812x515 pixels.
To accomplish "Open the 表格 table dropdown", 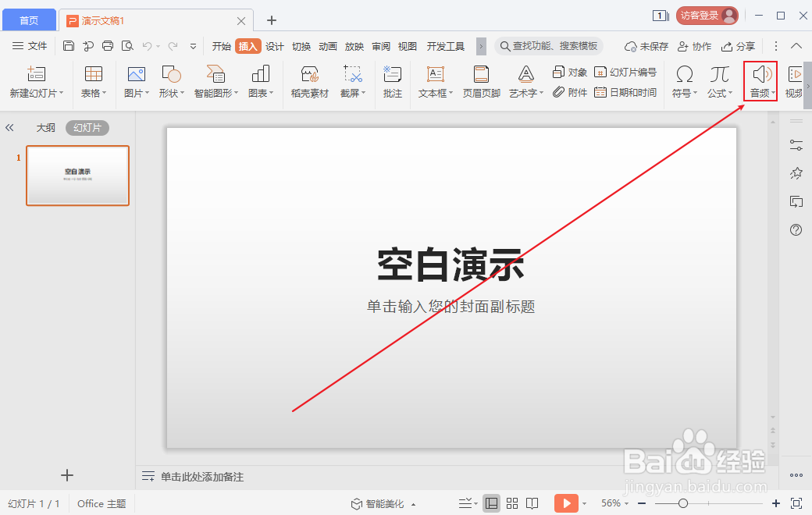I will (x=93, y=81).
